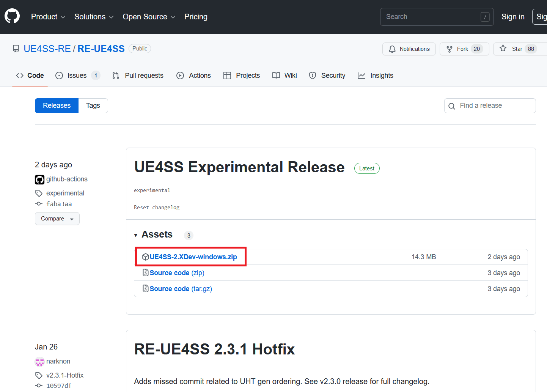Click the Public visibility badge
Image resolution: width=547 pixels, height=392 pixels.
(140, 49)
